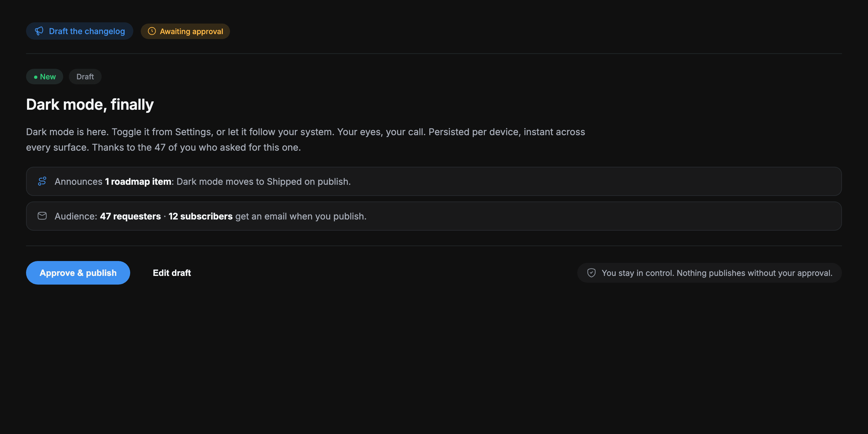
Task: Click the 'Dark mode, finally' heading
Action: point(90,104)
